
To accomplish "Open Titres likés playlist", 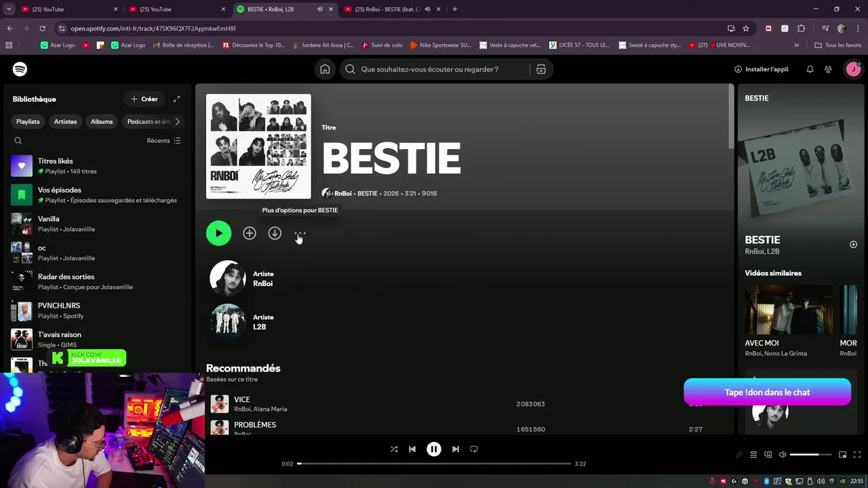I will (98, 166).
